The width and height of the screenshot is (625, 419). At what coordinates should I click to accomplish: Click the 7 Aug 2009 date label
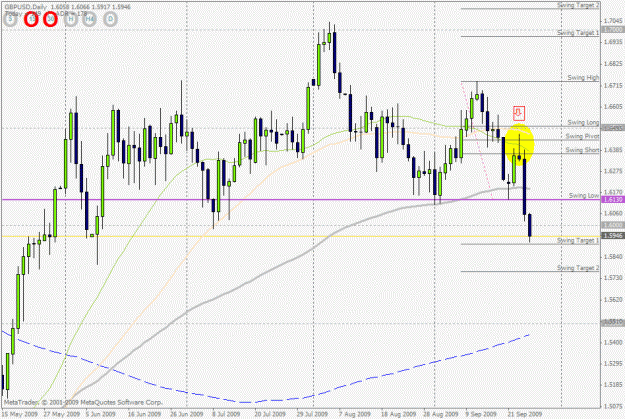[x=354, y=414]
